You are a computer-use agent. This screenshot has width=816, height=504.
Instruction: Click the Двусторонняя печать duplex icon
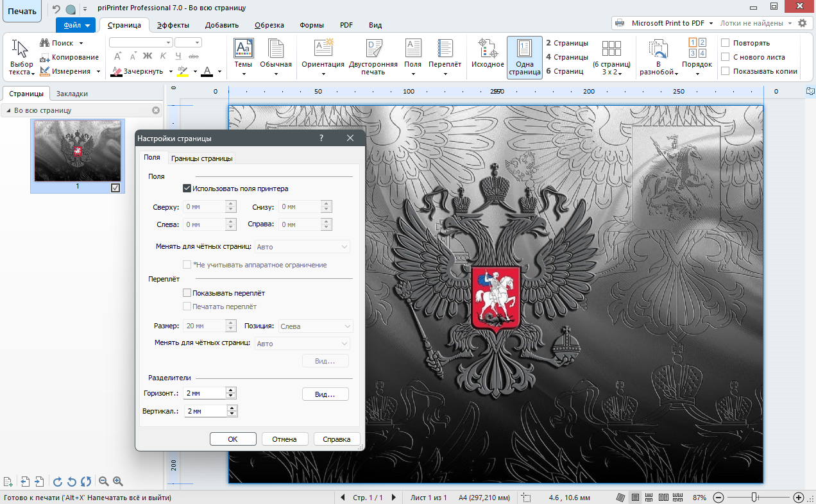[x=373, y=49]
